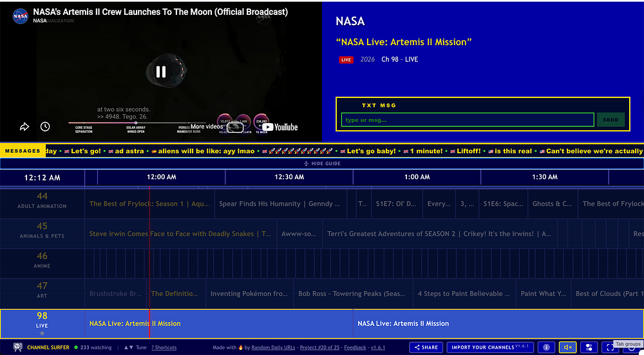
Task: Select first NASA Live: Artemis II Mission block
Action: [218, 324]
